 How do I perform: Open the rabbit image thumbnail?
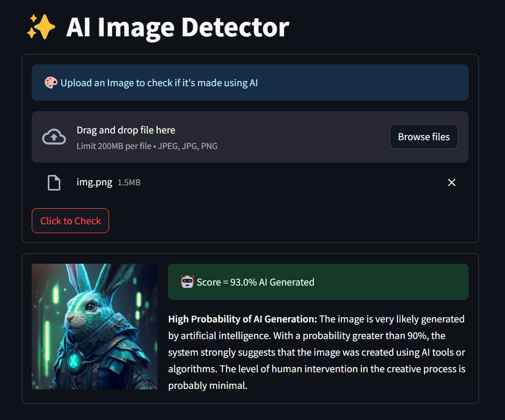click(x=95, y=327)
